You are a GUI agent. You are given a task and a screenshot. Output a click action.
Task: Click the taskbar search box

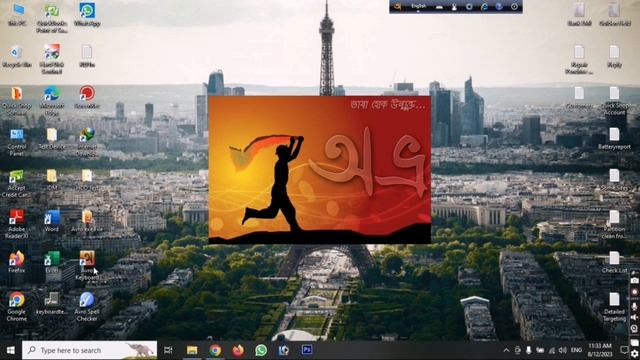[x=89, y=350]
